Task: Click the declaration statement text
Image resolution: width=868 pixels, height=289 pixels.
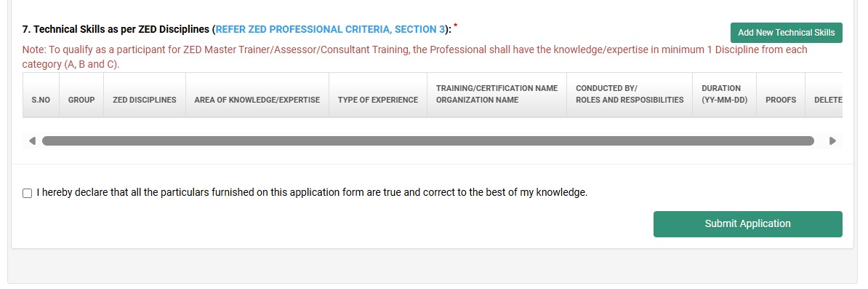Action: coord(312,193)
